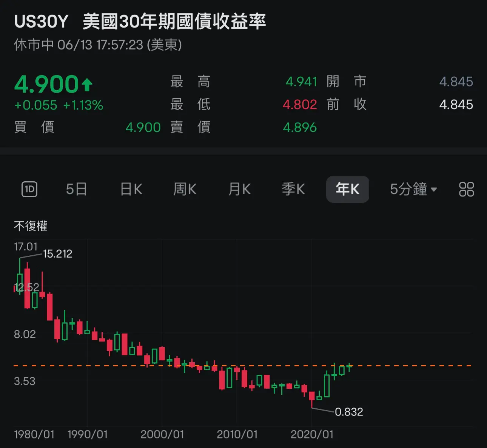
Task: Tap the 開市 label
Action: pyautogui.click(x=347, y=82)
